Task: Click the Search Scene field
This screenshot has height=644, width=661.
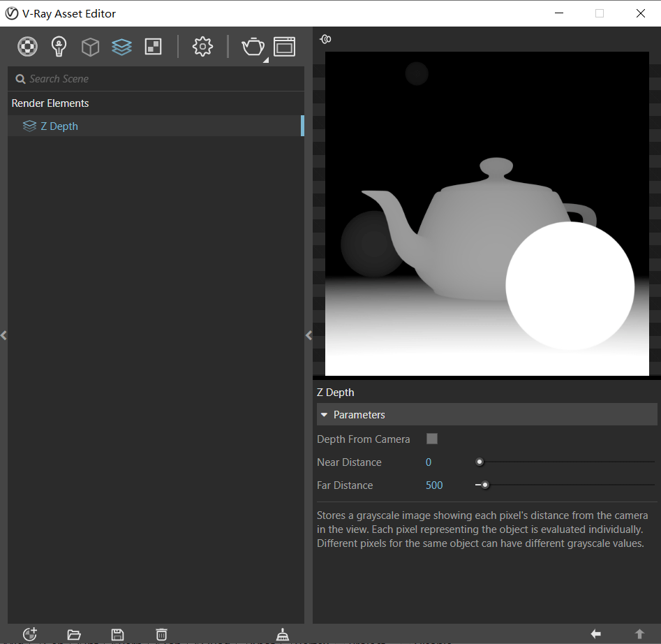Action: (x=161, y=79)
